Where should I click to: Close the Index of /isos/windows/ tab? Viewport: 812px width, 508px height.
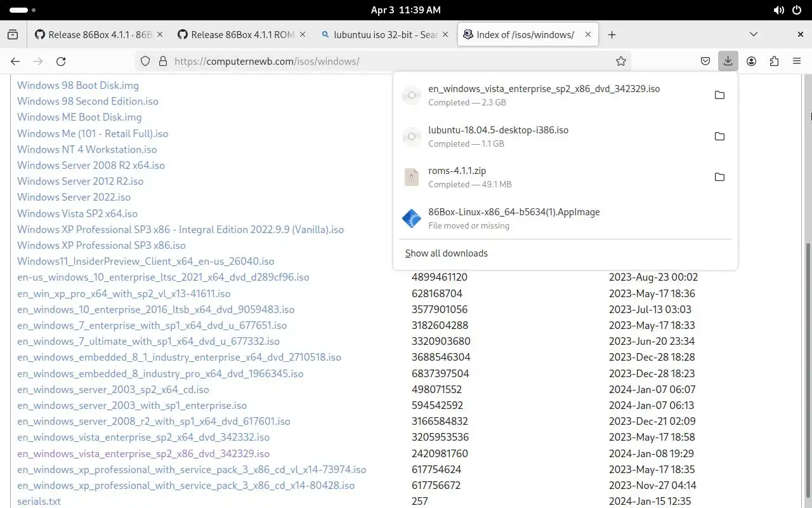pyautogui.click(x=588, y=34)
